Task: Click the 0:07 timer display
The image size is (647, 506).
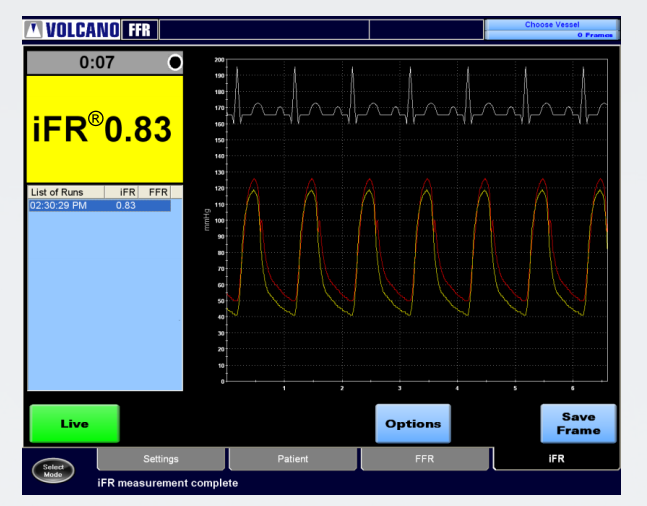Action: pyautogui.click(x=95, y=63)
